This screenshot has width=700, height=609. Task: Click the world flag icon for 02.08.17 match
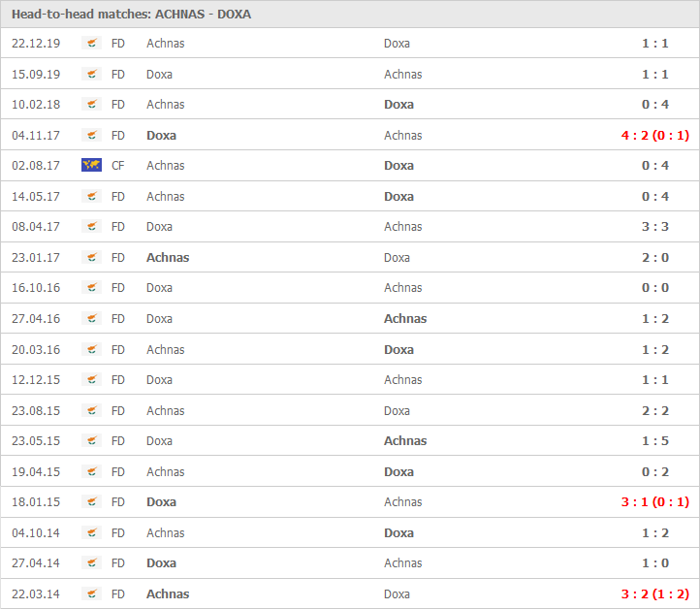click(x=92, y=166)
